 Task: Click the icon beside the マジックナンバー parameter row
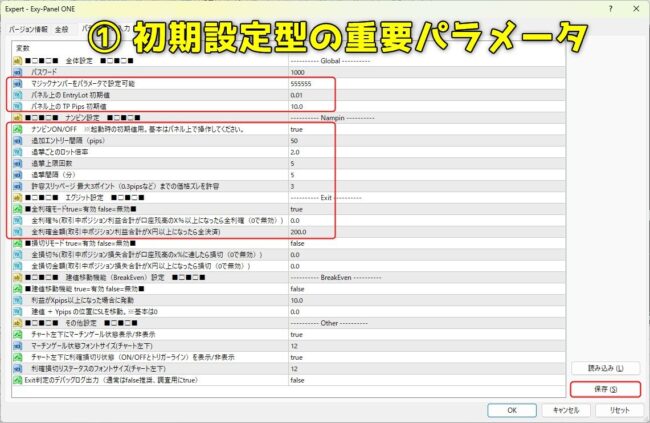(x=20, y=84)
